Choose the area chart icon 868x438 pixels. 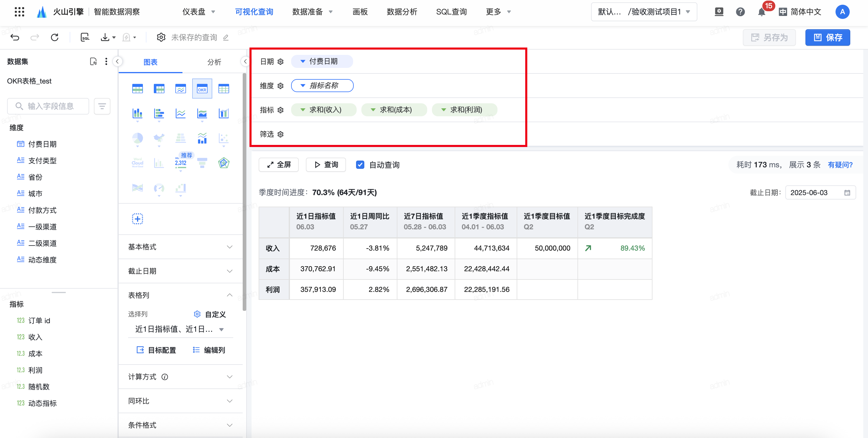202,113
